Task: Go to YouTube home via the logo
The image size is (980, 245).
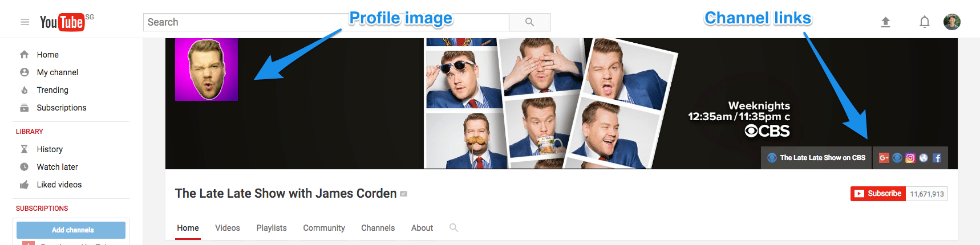Action: click(63, 22)
